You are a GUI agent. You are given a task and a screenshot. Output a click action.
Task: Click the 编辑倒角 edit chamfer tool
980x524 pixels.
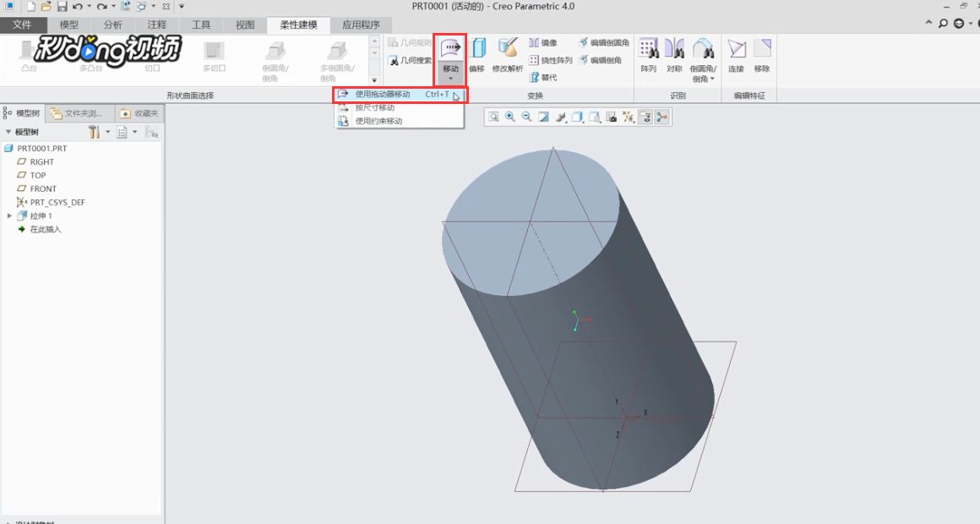(x=600, y=60)
